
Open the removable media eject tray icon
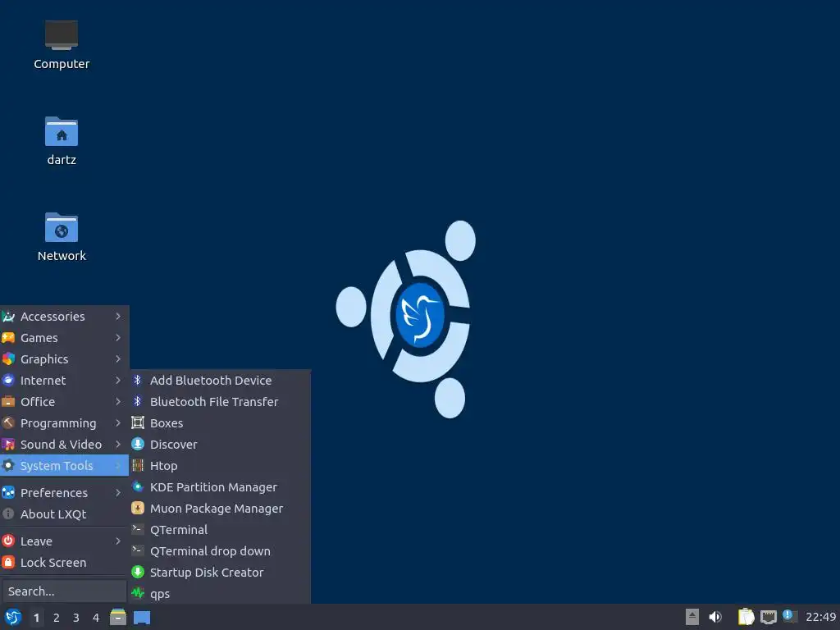[x=692, y=617]
